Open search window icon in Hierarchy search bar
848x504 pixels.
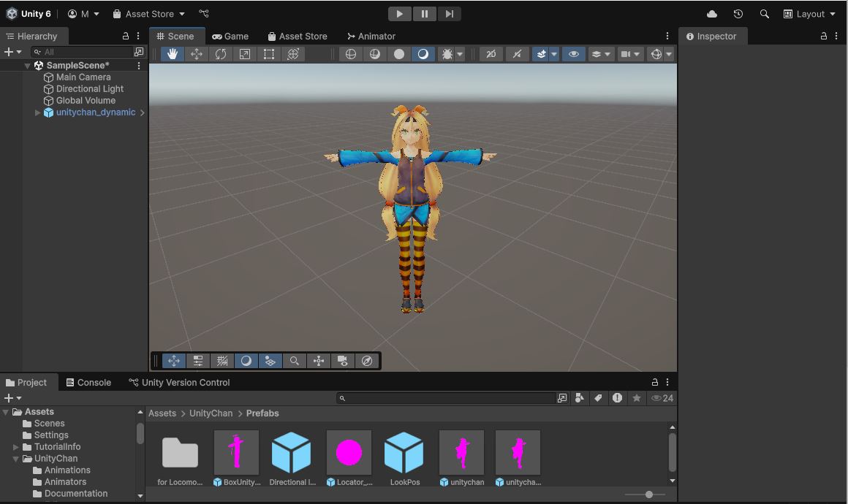139,52
